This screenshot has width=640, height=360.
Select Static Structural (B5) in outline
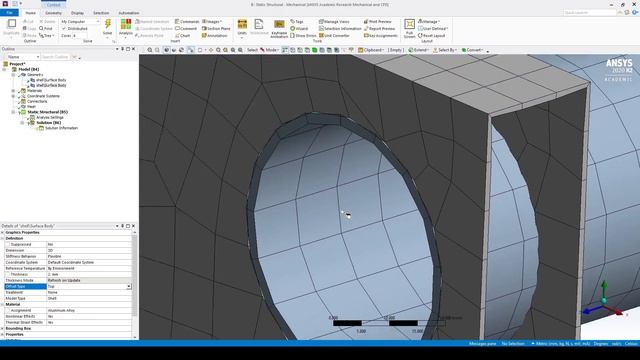click(x=47, y=112)
